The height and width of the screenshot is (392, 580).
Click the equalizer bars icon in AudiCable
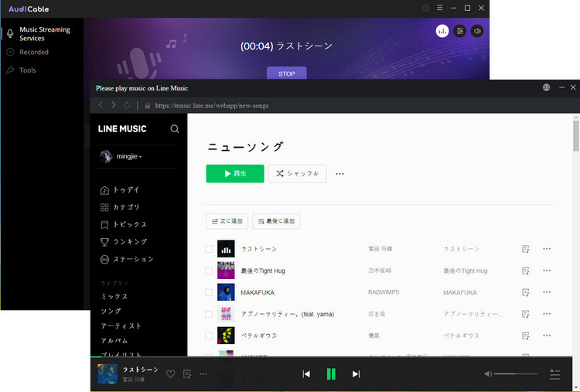pos(442,31)
